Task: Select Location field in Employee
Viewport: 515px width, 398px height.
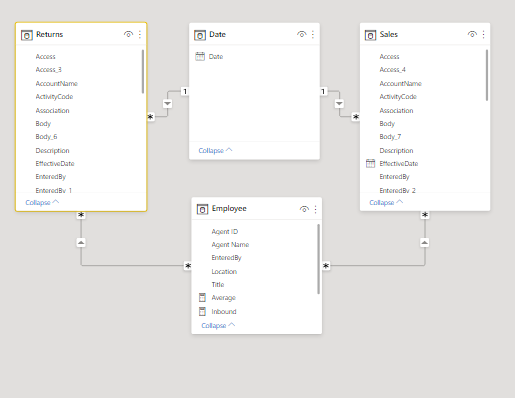Action: click(x=224, y=271)
